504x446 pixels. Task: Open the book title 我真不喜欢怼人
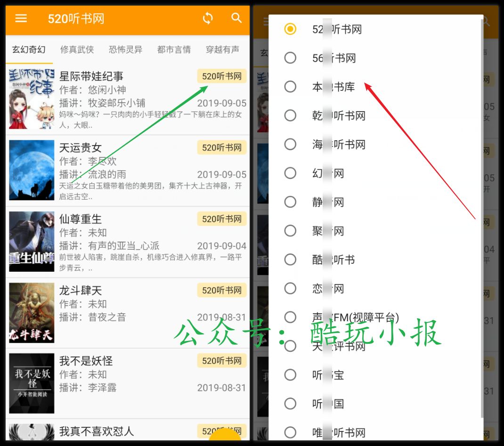pos(97,431)
